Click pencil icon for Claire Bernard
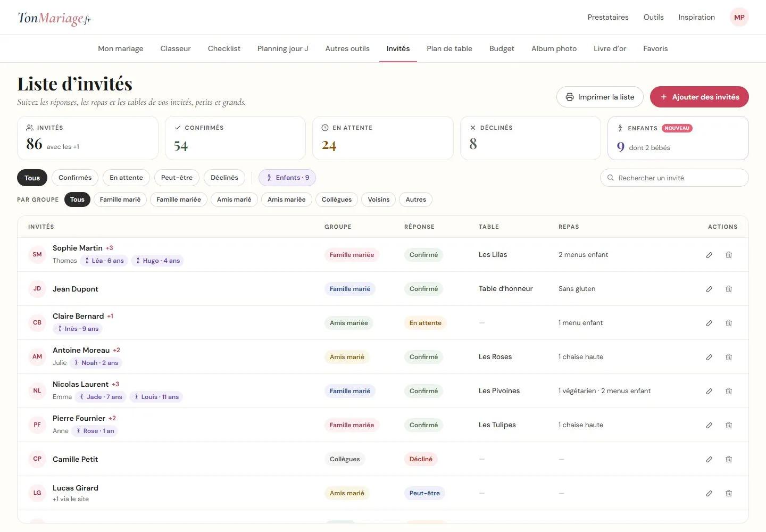 coord(709,323)
